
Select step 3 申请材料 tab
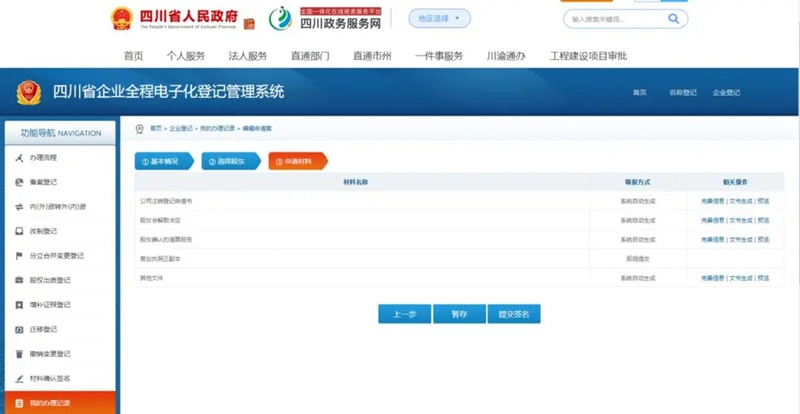pos(298,161)
